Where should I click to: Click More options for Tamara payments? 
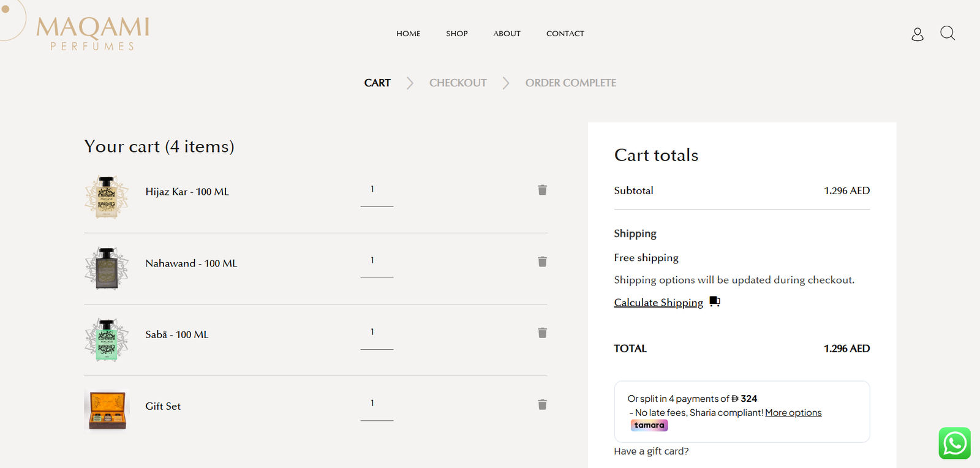[x=793, y=413]
